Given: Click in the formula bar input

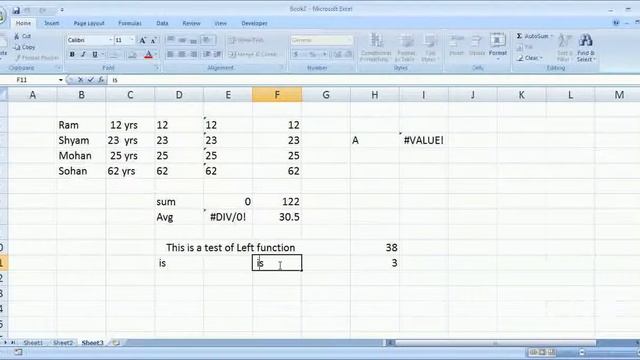Looking at the screenshot, I should tap(373, 80).
